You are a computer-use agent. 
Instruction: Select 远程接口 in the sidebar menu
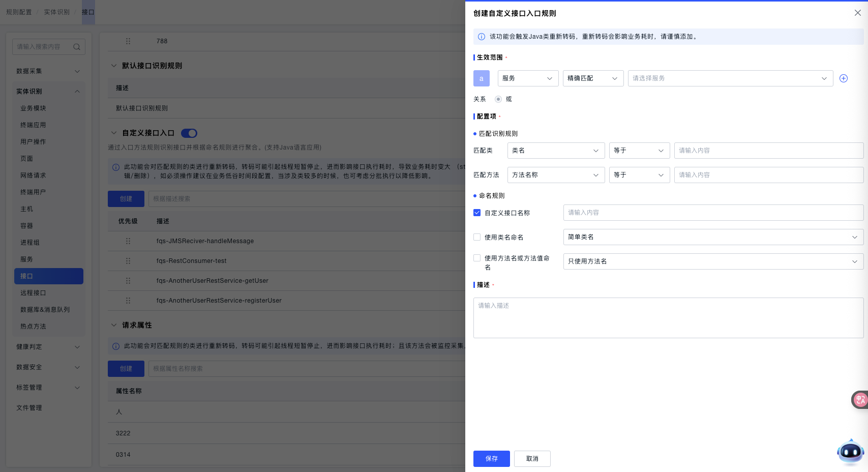pyautogui.click(x=33, y=293)
